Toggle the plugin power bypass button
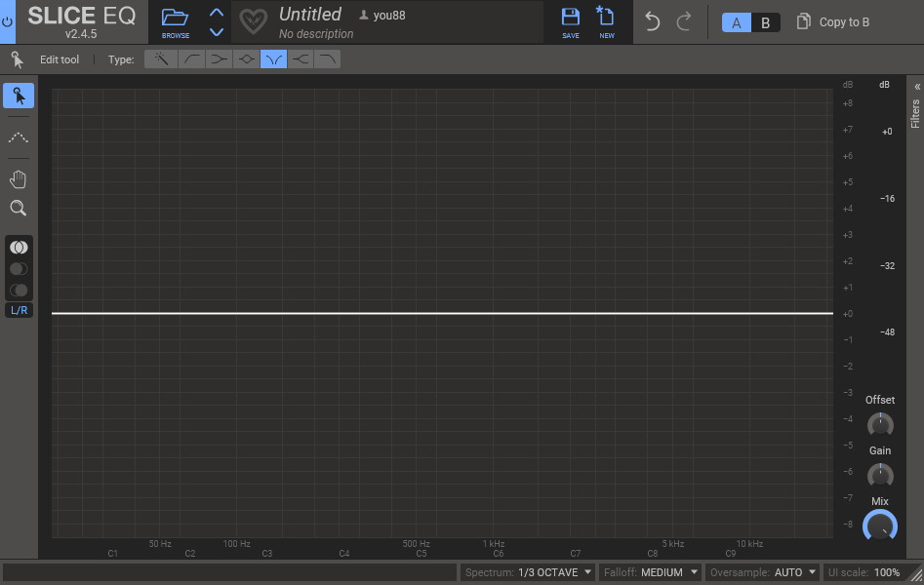 click(x=8, y=21)
